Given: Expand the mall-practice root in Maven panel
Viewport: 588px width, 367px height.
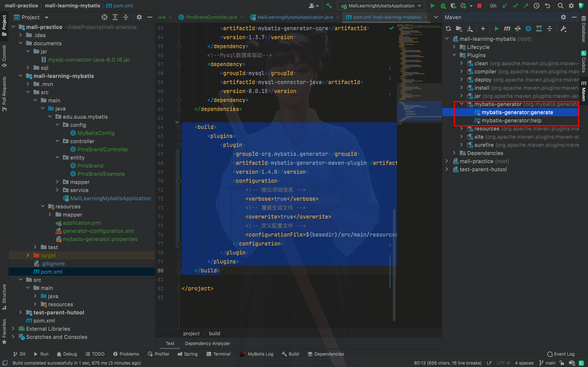Looking at the screenshot, I should click(x=448, y=161).
